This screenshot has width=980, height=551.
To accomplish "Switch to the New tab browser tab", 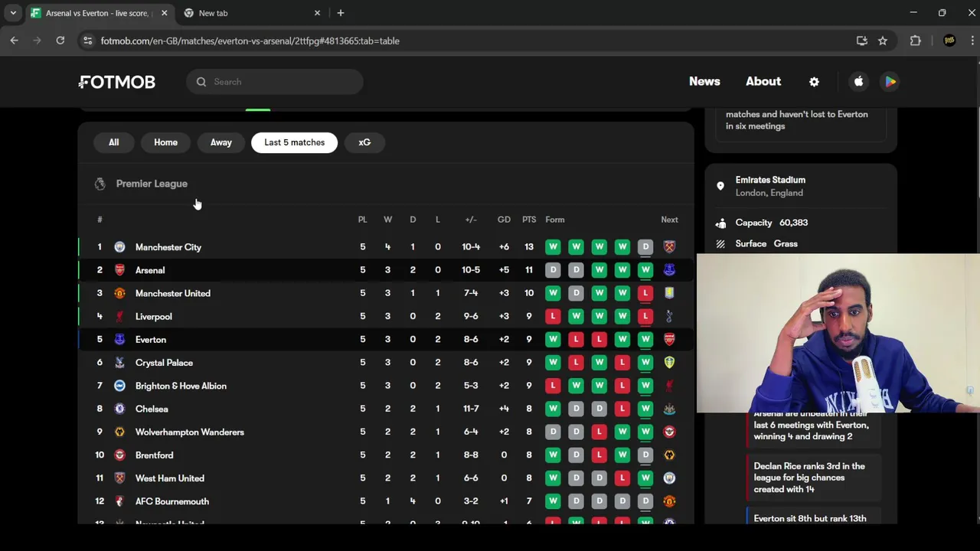I will pyautogui.click(x=253, y=13).
